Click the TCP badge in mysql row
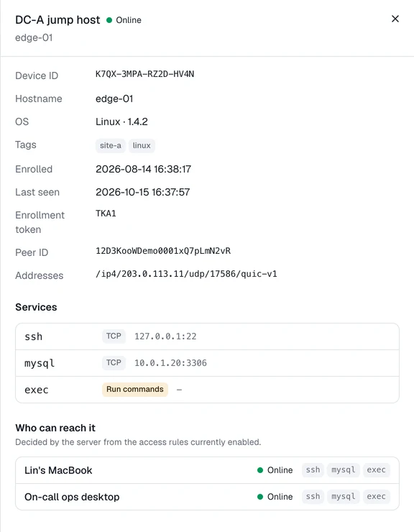414x532 pixels. click(x=114, y=363)
